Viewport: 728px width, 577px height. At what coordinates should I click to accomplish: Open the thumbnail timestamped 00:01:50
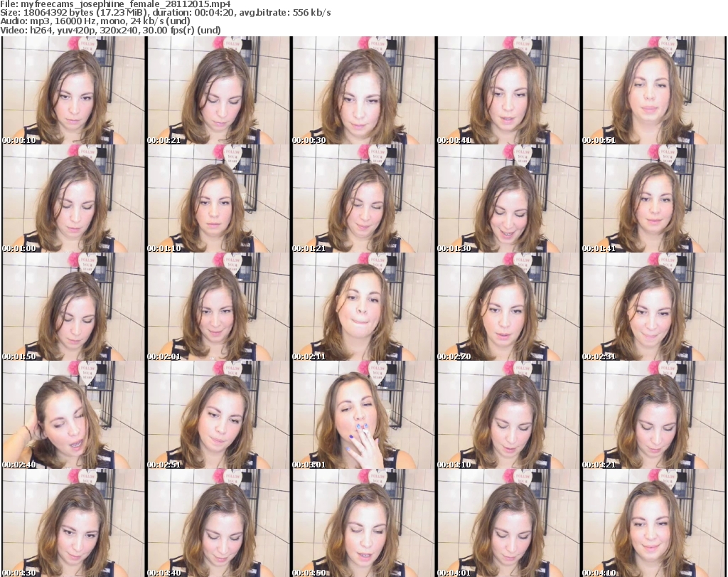pos(73,307)
